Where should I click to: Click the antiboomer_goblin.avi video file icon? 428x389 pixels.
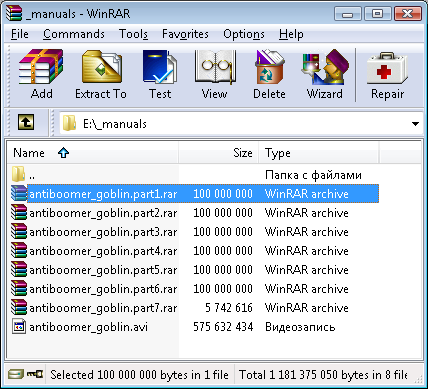[x=19, y=326]
